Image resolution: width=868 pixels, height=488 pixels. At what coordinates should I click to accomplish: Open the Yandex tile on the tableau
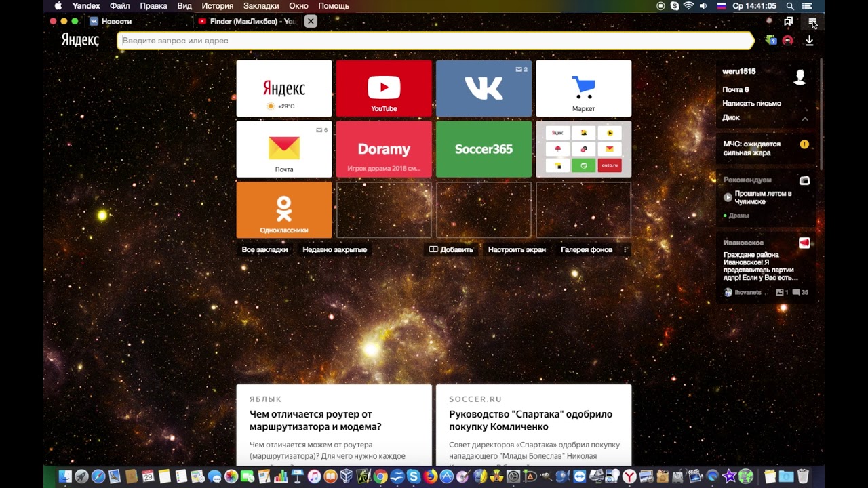[284, 88]
